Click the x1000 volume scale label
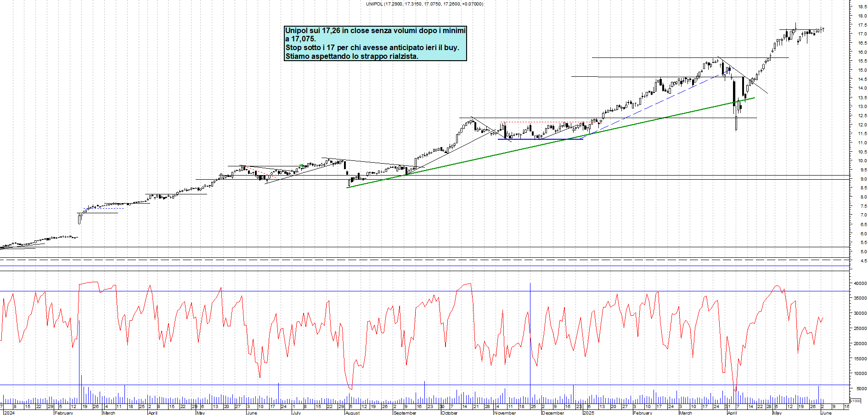Screen dimensions: 868x415 click(855, 401)
